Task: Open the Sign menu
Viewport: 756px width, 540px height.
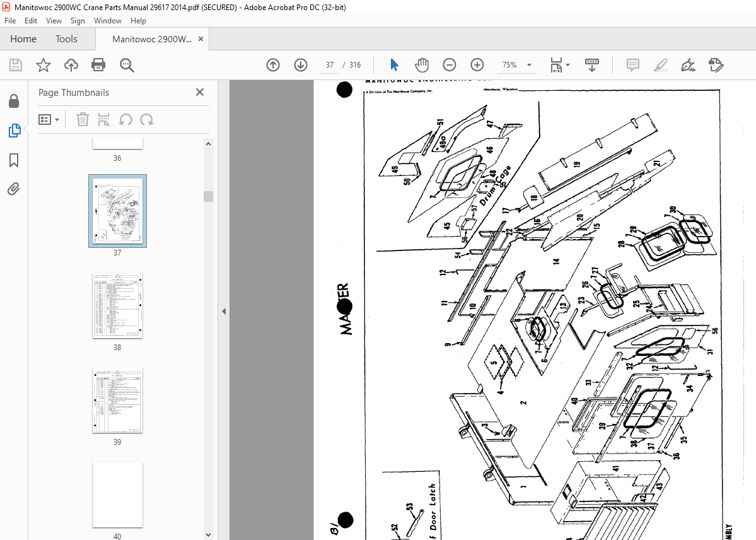Action: coord(78,21)
